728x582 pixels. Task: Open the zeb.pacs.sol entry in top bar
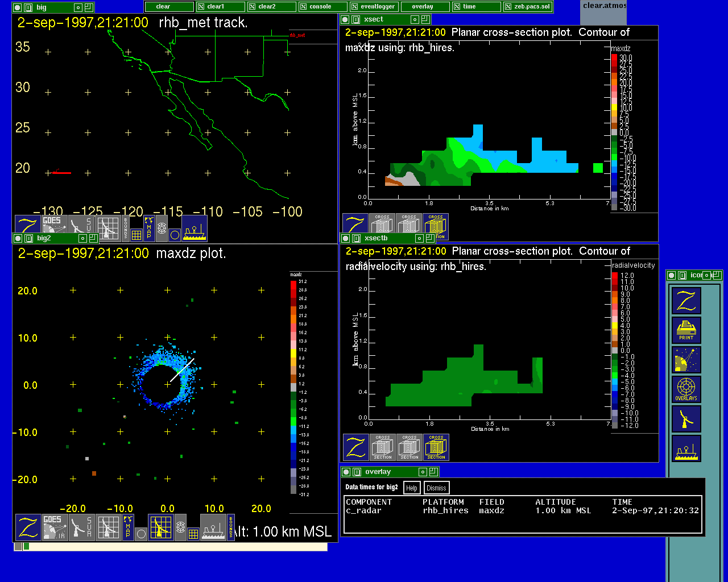(527, 7)
